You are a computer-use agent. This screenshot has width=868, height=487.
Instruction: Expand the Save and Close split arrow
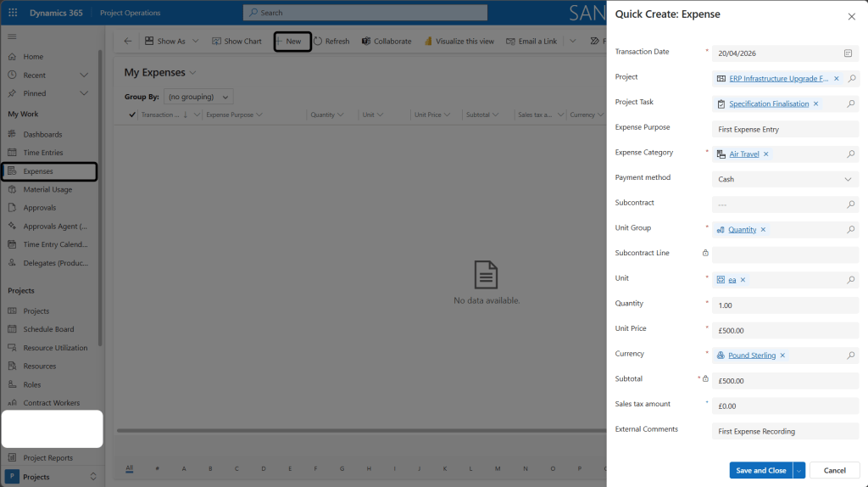[x=798, y=470]
